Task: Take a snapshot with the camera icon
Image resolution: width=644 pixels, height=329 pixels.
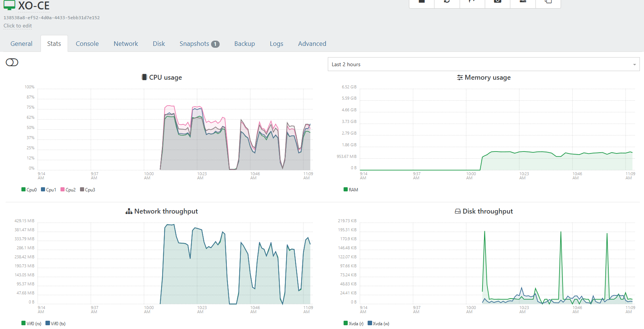Action: (498, 2)
